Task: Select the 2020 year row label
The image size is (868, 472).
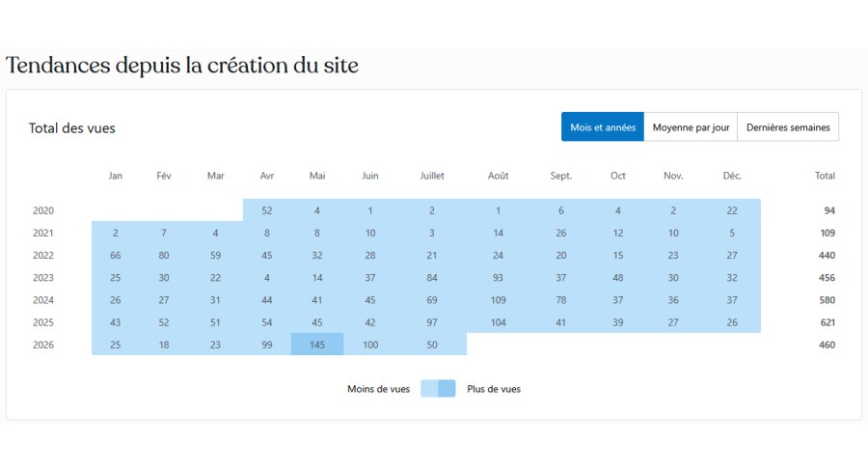Action: click(43, 210)
